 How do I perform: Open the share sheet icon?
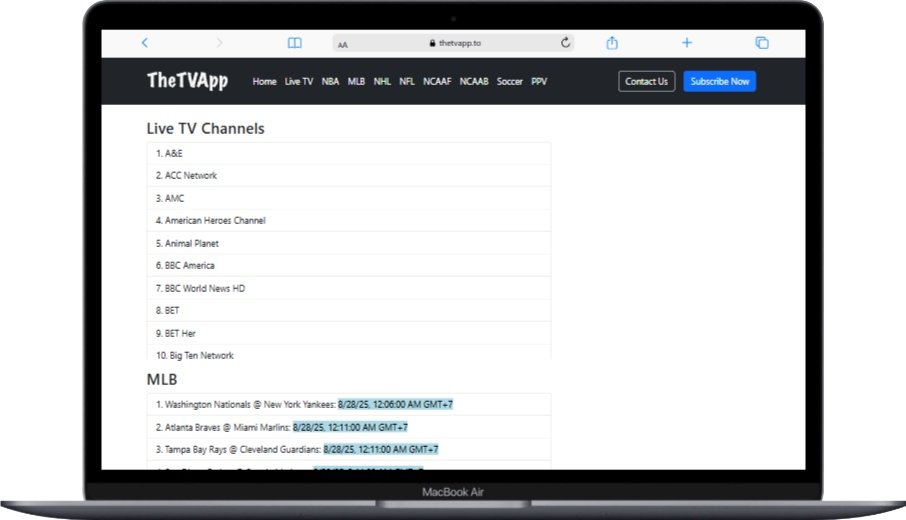click(612, 43)
